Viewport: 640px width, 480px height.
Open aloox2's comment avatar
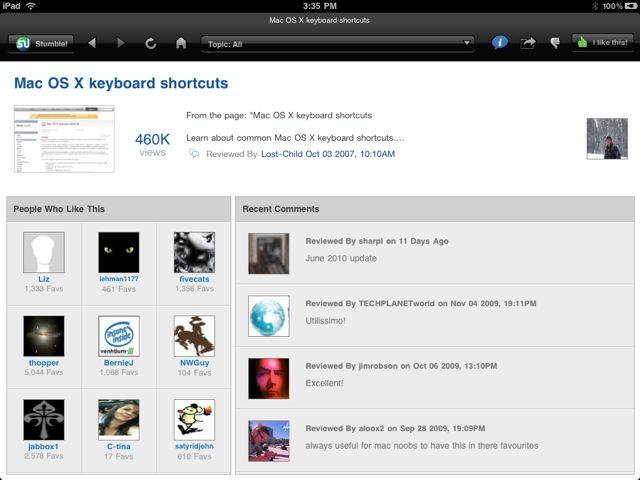pyautogui.click(x=269, y=441)
